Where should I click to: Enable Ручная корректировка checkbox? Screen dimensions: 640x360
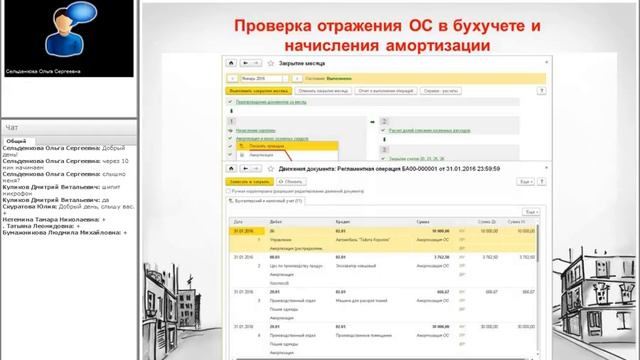(x=229, y=191)
